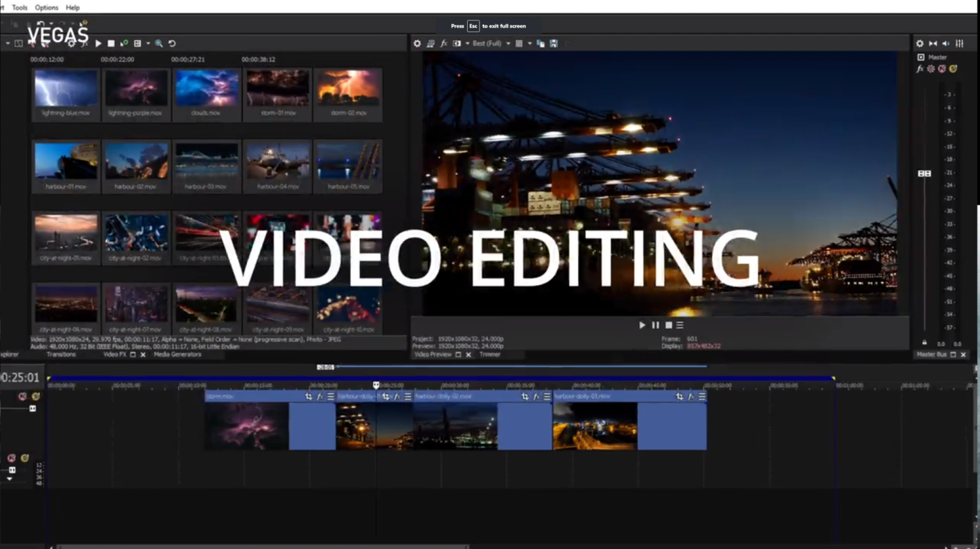Open the preview overlays grid dropdown

click(530, 43)
